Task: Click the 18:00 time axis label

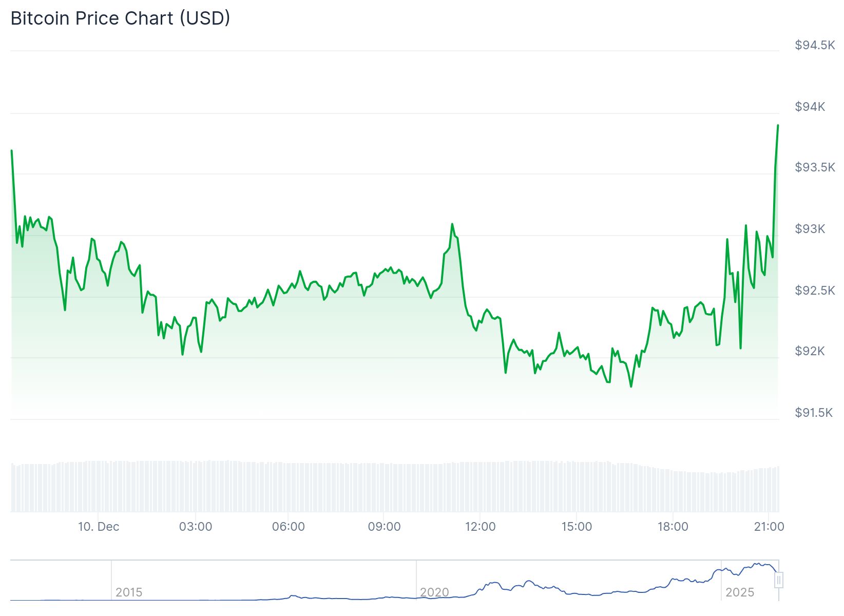Action: coord(673,527)
